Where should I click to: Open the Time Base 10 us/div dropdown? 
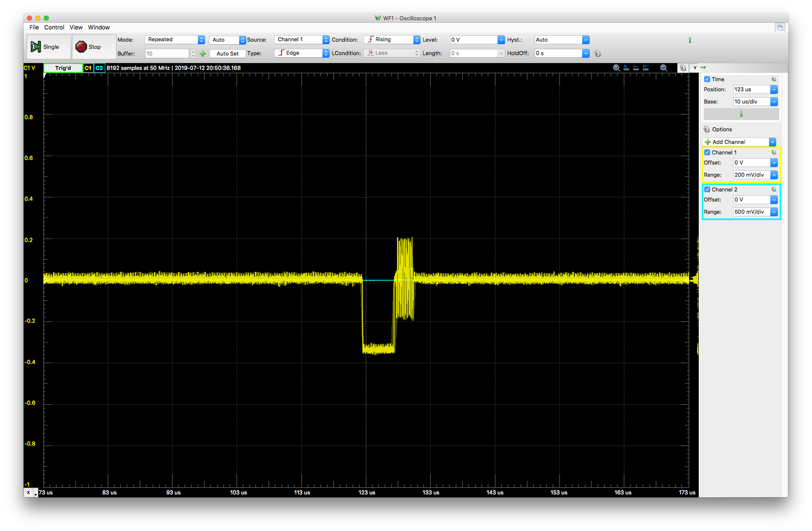click(x=774, y=101)
